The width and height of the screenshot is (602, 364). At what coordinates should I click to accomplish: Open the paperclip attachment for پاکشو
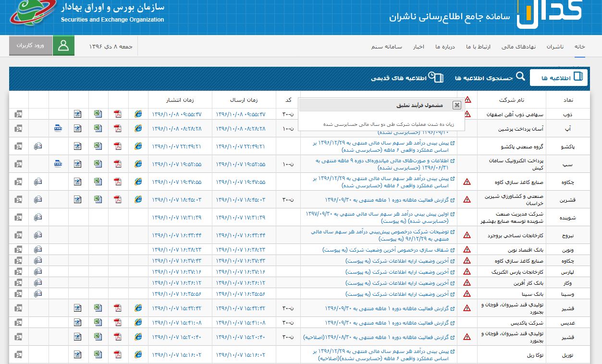(x=38, y=146)
